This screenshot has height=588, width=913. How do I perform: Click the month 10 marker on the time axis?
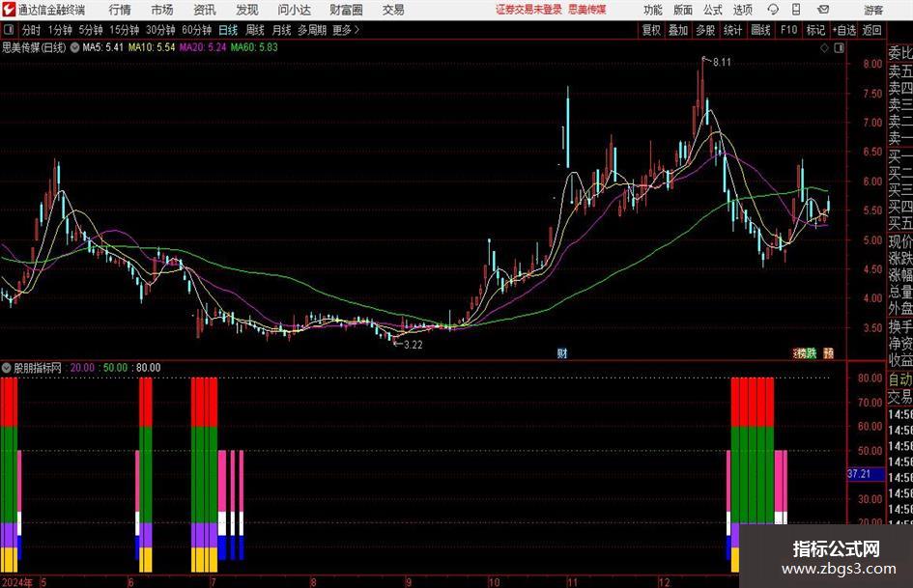pos(494,582)
